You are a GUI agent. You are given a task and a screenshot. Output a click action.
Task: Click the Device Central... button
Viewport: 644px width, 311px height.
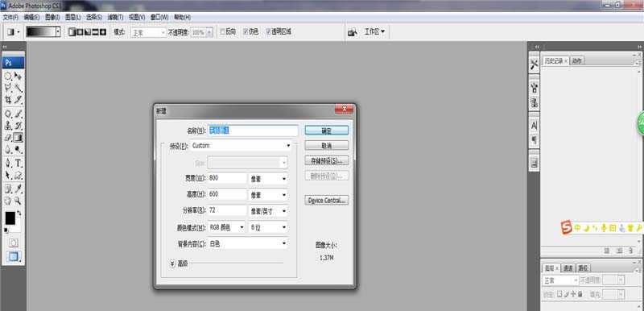click(x=327, y=201)
